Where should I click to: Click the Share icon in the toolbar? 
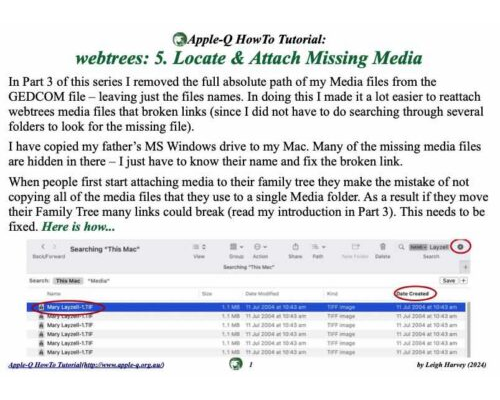295,247
